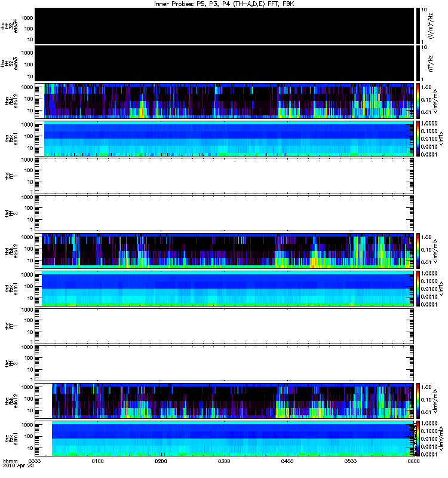Click inside the the fbk scm1 spectrogram
Viewport: 448px width, 478px height.
(x=225, y=439)
